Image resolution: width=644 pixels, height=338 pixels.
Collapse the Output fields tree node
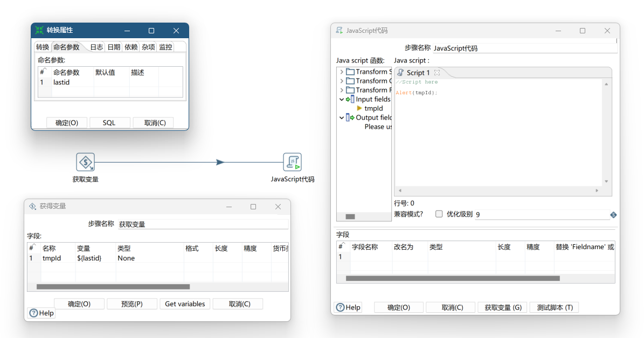[342, 117]
